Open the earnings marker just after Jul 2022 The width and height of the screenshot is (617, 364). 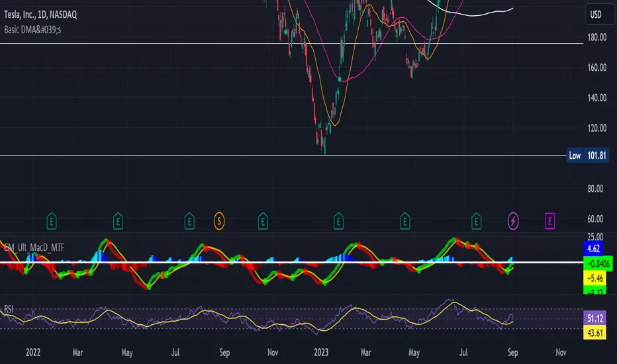[x=189, y=221]
